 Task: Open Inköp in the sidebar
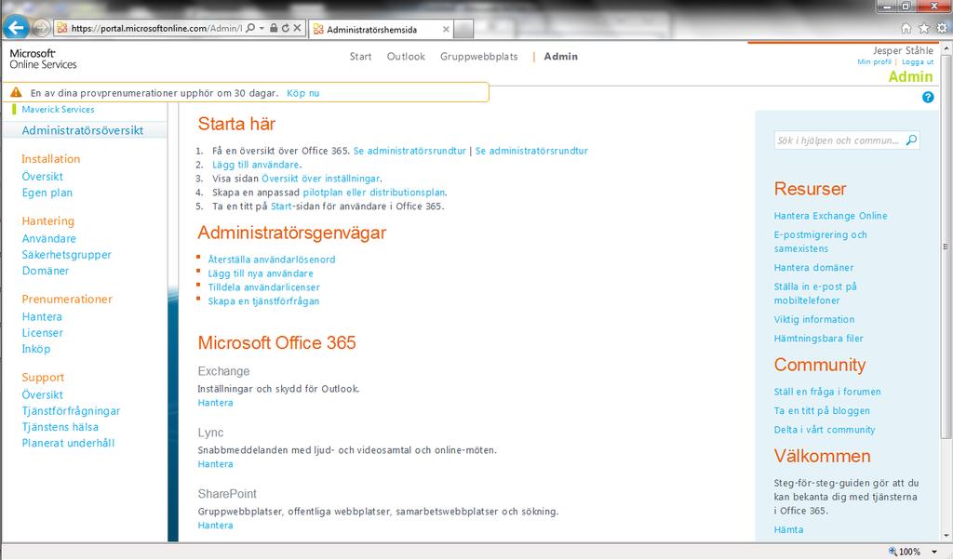[x=36, y=349]
